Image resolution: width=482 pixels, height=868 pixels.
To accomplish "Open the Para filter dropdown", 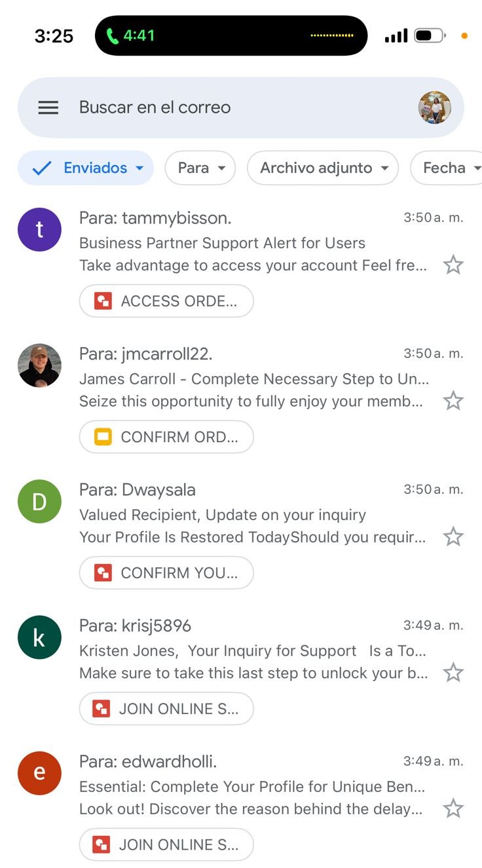I will point(200,168).
